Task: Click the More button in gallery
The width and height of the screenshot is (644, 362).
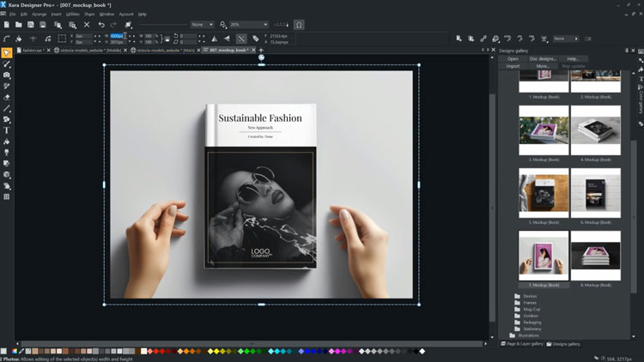Action: (x=543, y=66)
